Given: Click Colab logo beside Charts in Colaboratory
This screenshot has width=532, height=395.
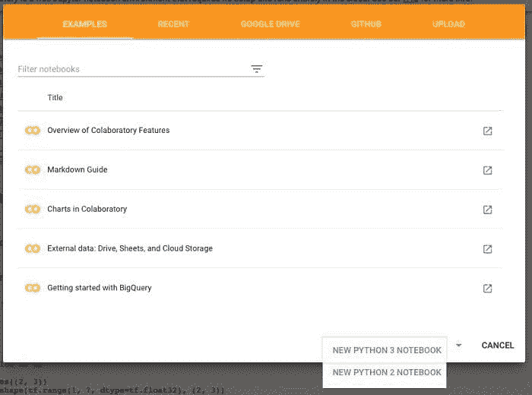Looking at the screenshot, I should coord(32,210).
